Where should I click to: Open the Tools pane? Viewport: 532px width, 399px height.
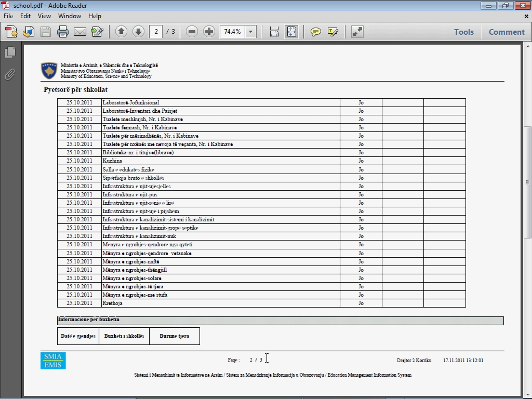click(464, 32)
